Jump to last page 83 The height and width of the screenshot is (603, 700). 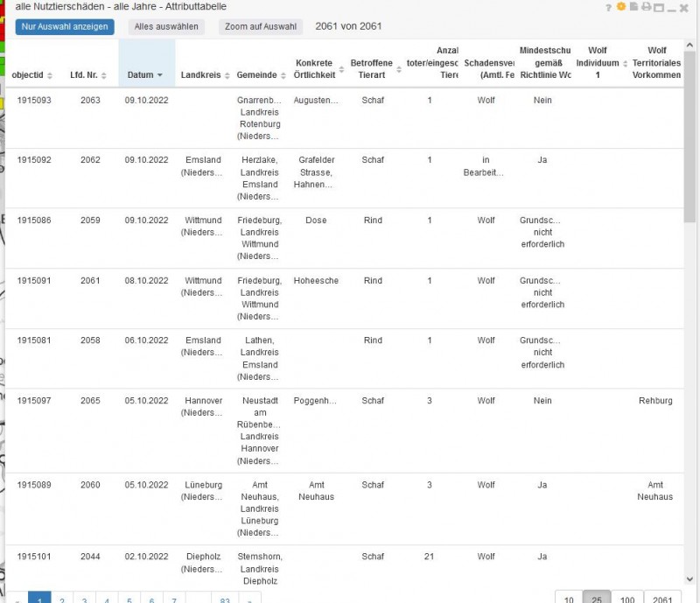point(225,599)
